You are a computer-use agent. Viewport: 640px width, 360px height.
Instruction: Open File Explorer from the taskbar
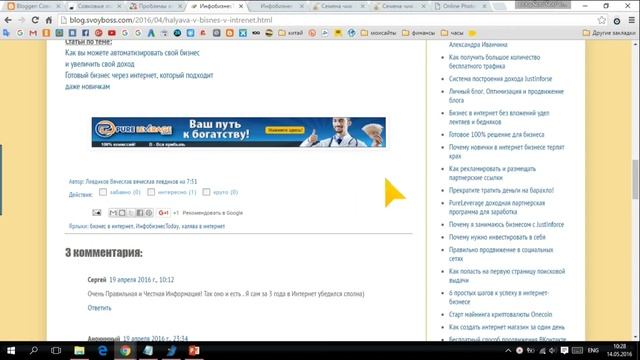click(79, 351)
